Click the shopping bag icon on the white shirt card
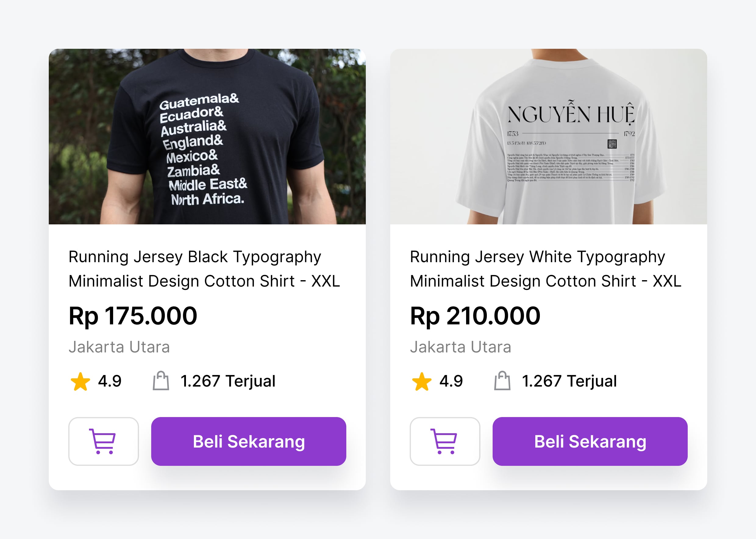The height and width of the screenshot is (539, 756). coord(502,381)
